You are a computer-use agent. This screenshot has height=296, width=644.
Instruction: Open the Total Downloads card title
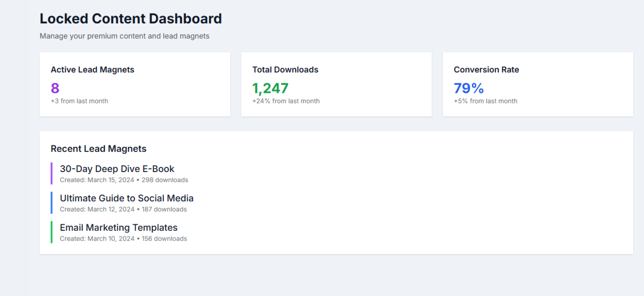click(x=285, y=70)
